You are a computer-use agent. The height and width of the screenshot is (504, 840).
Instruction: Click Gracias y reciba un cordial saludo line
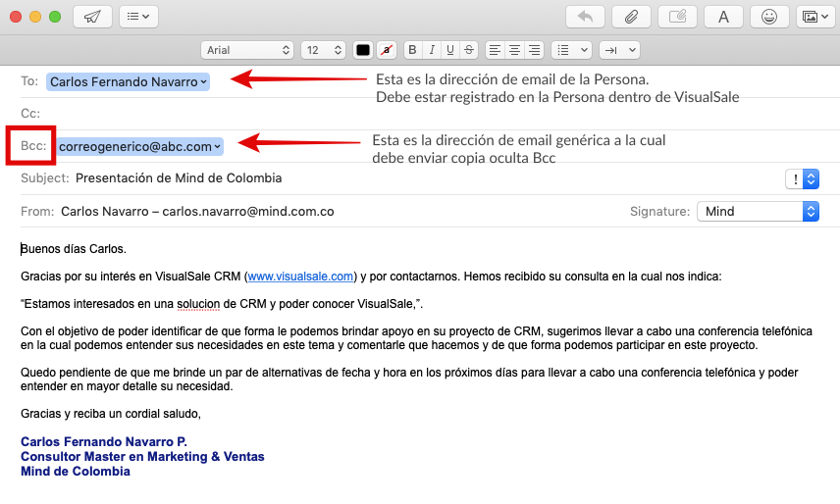111,414
